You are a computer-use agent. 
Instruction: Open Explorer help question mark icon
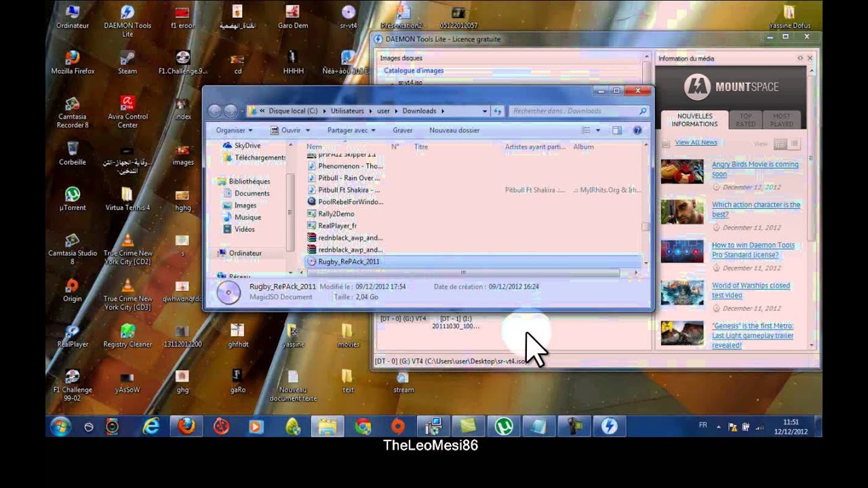(x=637, y=130)
